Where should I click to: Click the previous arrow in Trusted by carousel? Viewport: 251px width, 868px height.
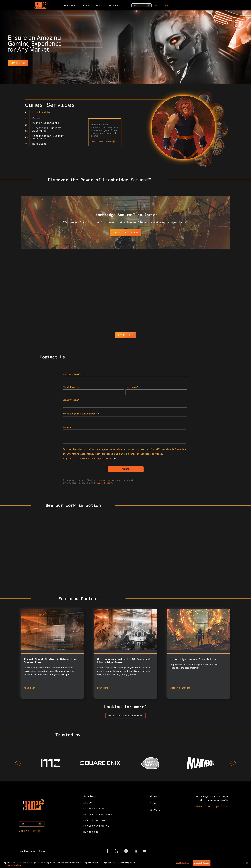click(18, 764)
